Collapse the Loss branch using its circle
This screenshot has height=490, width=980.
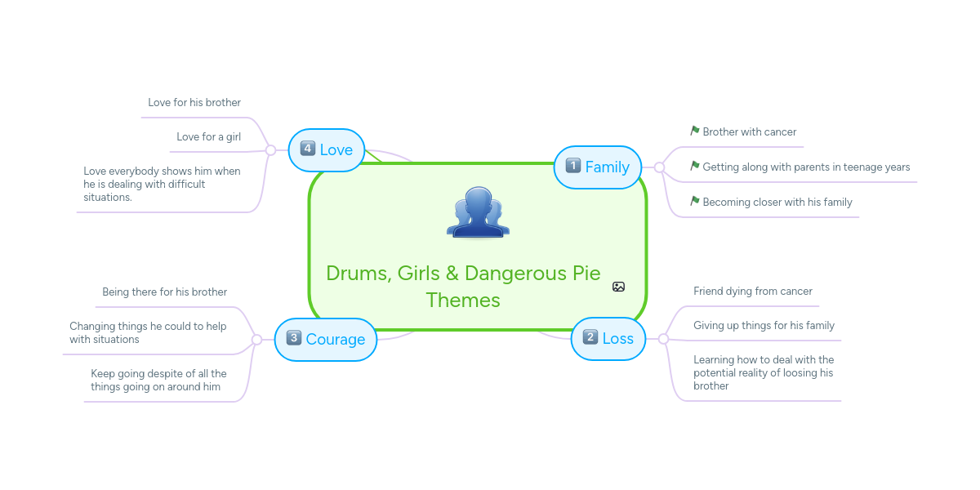click(x=663, y=338)
